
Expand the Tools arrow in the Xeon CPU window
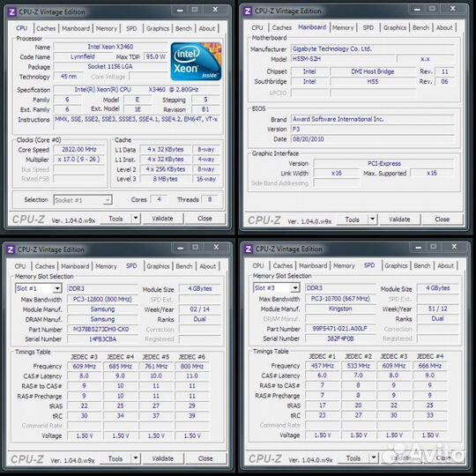(x=136, y=218)
